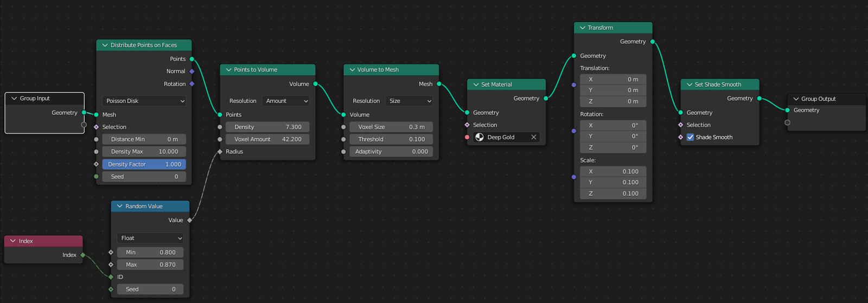This screenshot has width=868, height=303.
Task: Click the Random Value Max field
Action: [150, 265]
